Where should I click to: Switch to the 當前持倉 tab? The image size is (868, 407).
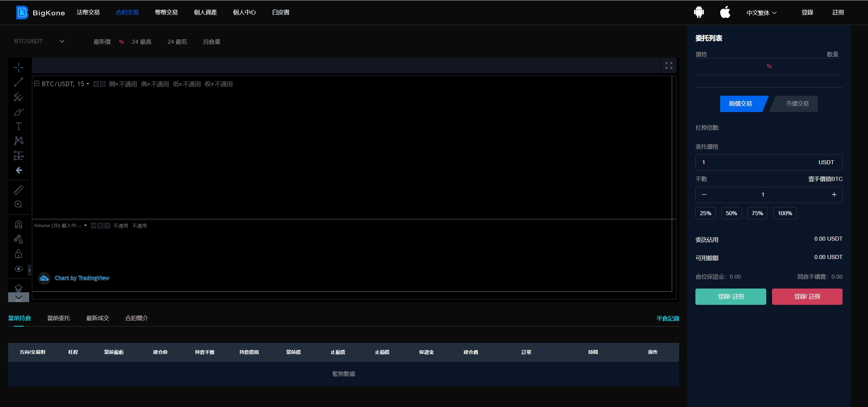point(19,318)
